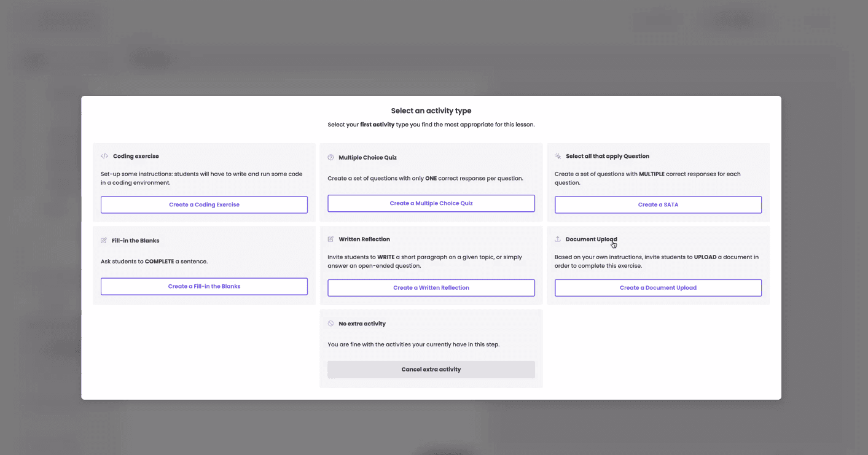This screenshot has height=455, width=868.
Task: Click the pencil icon beside Written Reflection
Action: point(330,239)
